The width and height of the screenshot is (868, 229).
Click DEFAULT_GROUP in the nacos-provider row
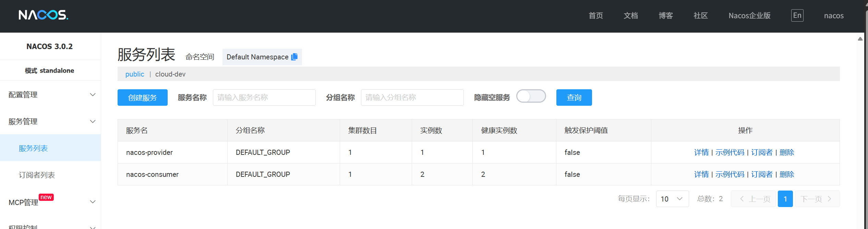pos(263,152)
